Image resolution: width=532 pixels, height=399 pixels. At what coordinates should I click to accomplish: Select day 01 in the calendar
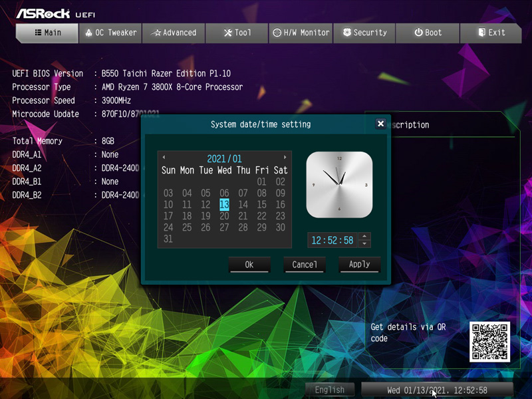(261, 182)
